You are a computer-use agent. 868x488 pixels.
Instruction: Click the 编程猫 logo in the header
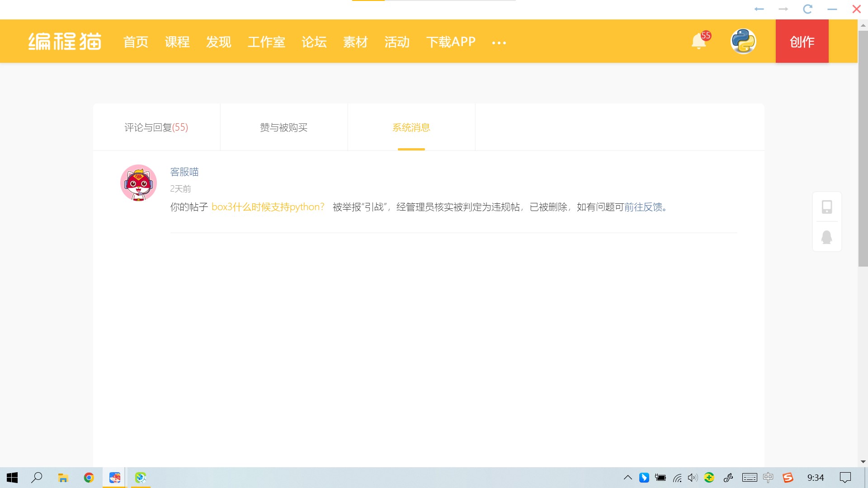(65, 42)
